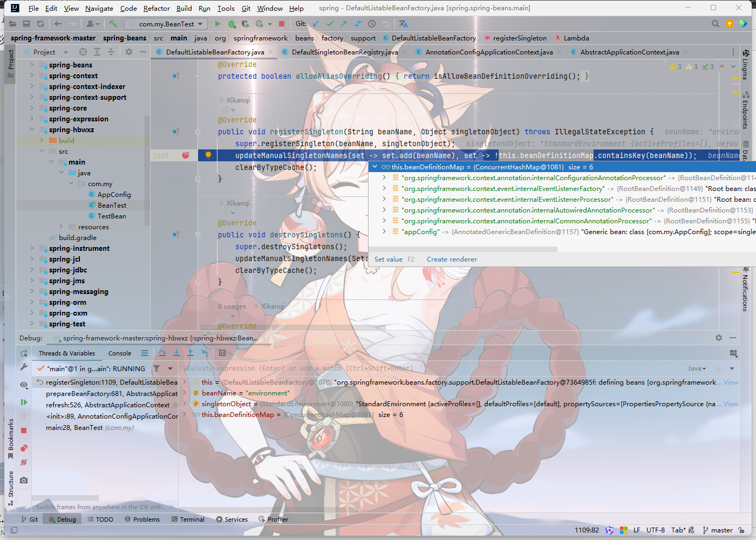Click the Step Into icon in the debug toolbar
Image resolution: width=756 pixels, height=540 pixels.
click(x=176, y=353)
